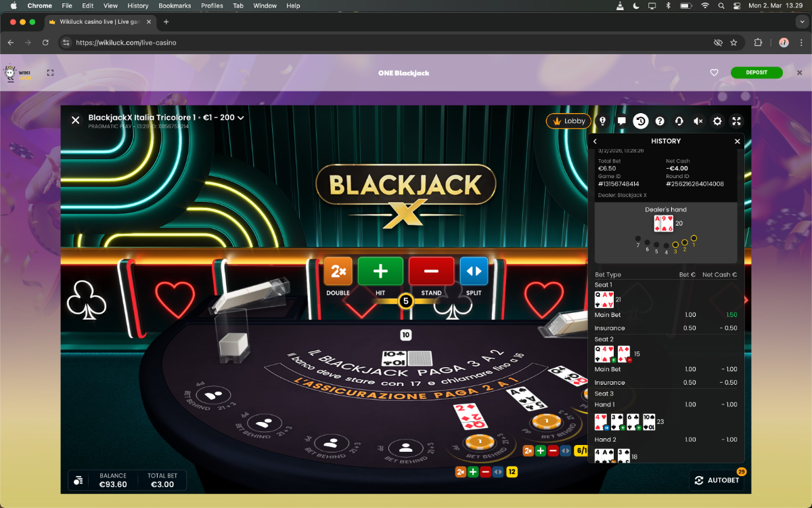Toggle the History panel clock icon
Viewport: 812px width, 508px height.
coord(640,121)
